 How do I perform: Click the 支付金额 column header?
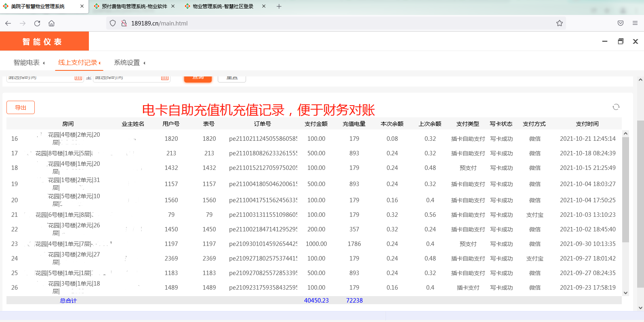(316, 124)
